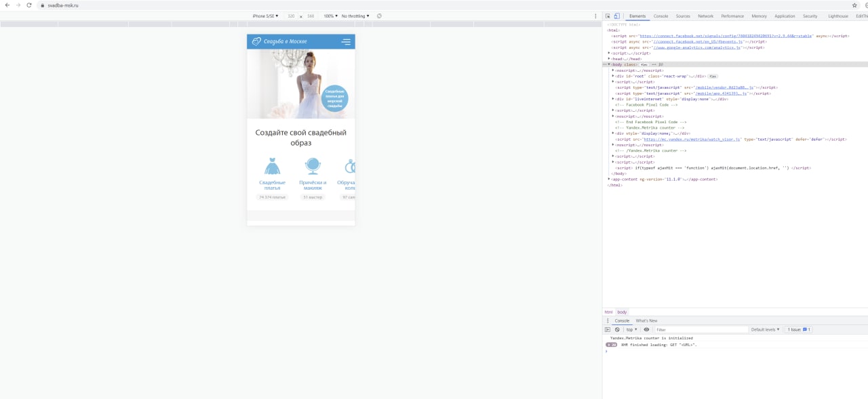Go back with the browser back arrow
Image resolution: width=868 pixels, height=399 pixels.
(7, 5)
